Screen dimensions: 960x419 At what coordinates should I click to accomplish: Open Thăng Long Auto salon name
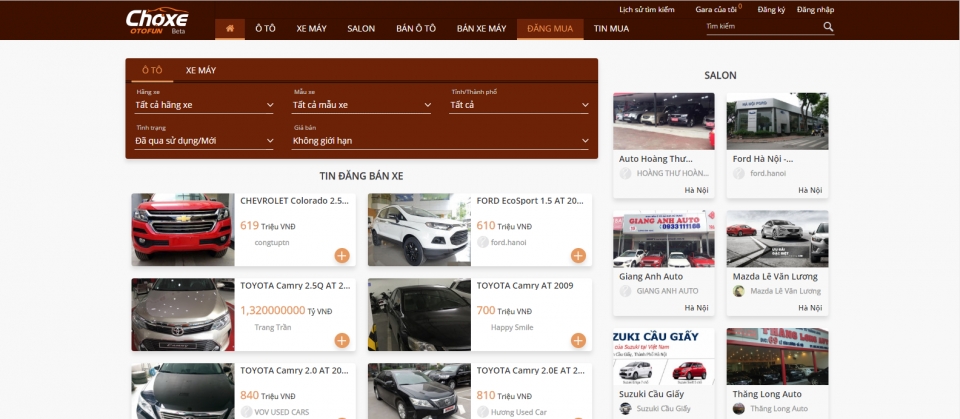(767, 394)
